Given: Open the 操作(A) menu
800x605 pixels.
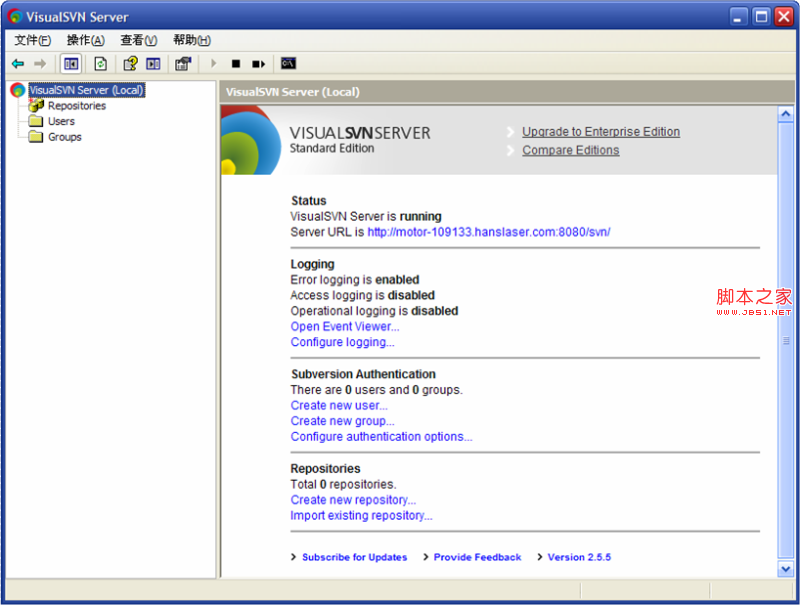Looking at the screenshot, I should 86,40.
